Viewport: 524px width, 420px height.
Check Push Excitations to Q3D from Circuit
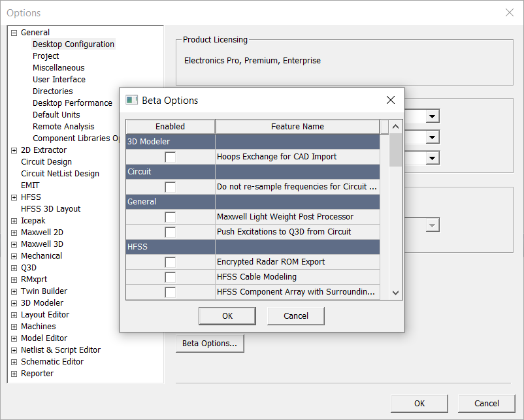(171, 232)
